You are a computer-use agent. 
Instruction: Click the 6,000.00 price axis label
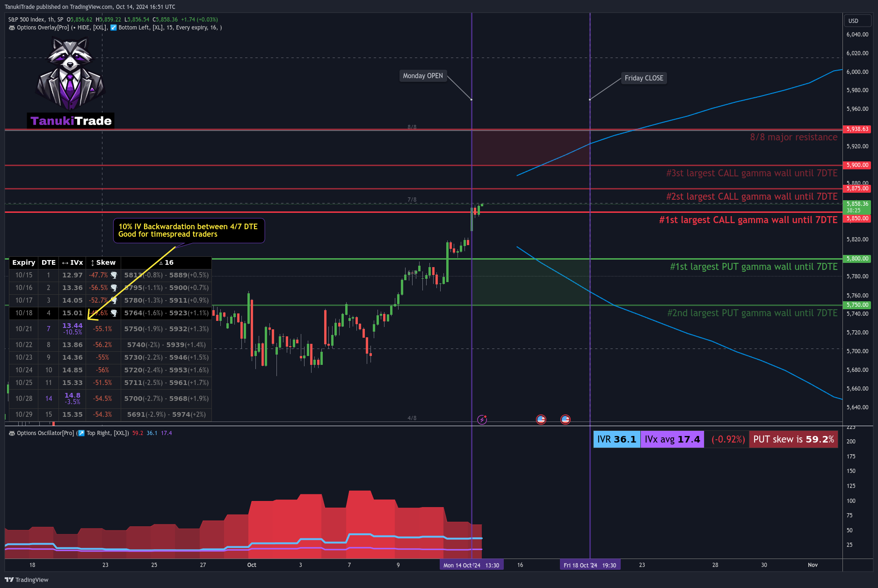tap(857, 72)
